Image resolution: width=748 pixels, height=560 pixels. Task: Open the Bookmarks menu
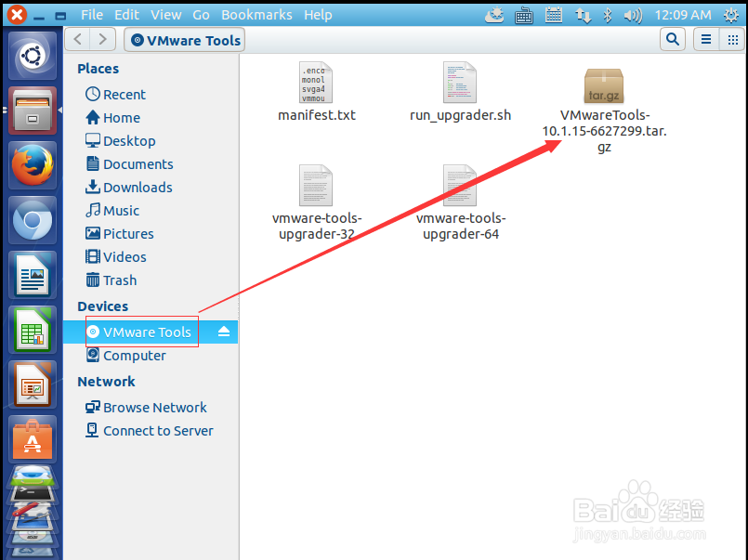[x=256, y=15]
